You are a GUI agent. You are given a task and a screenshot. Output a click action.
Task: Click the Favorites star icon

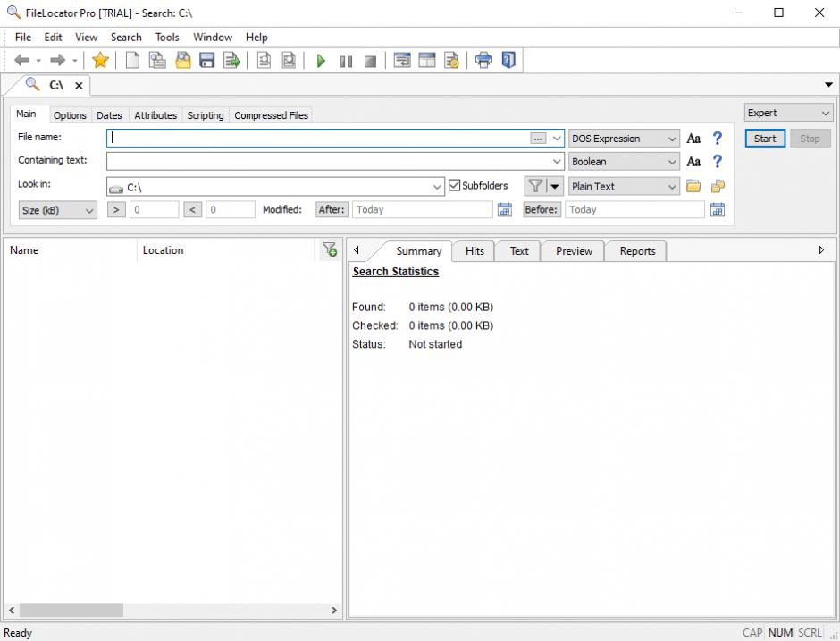click(100, 60)
